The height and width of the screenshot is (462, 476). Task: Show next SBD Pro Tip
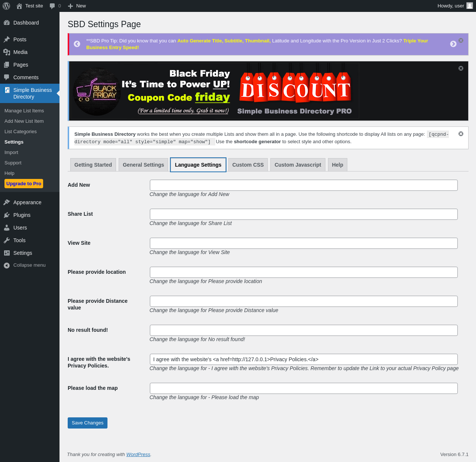(x=453, y=44)
